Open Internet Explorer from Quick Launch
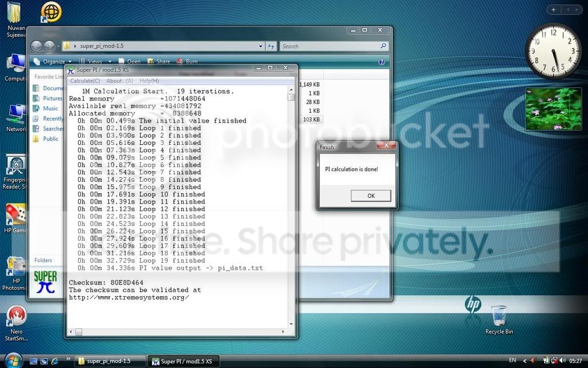 pyautogui.click(x=55, y=361)
